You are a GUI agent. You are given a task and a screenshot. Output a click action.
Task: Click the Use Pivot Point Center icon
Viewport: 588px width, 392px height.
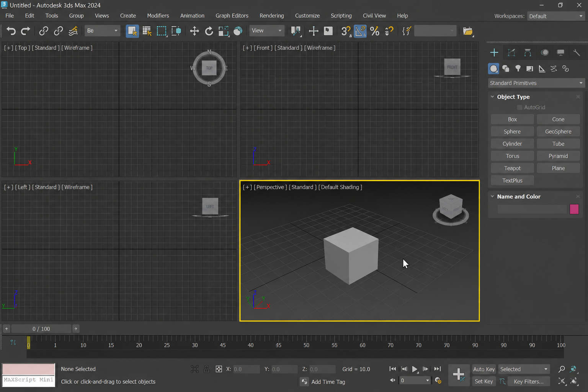tap(296, 31)
